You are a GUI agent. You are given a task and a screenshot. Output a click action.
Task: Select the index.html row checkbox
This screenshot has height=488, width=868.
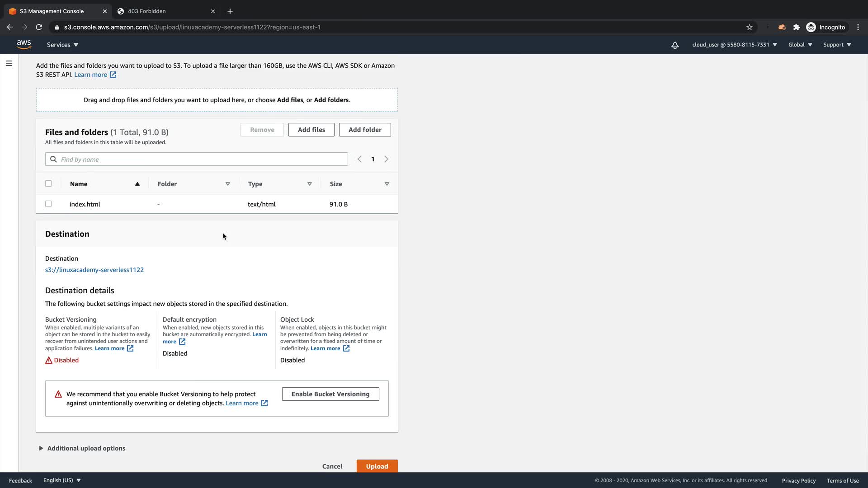coord(48,204)
